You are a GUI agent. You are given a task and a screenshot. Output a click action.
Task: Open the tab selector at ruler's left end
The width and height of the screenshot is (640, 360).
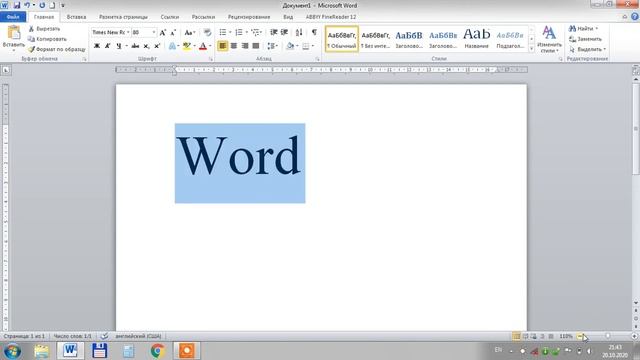coord(6,70)
